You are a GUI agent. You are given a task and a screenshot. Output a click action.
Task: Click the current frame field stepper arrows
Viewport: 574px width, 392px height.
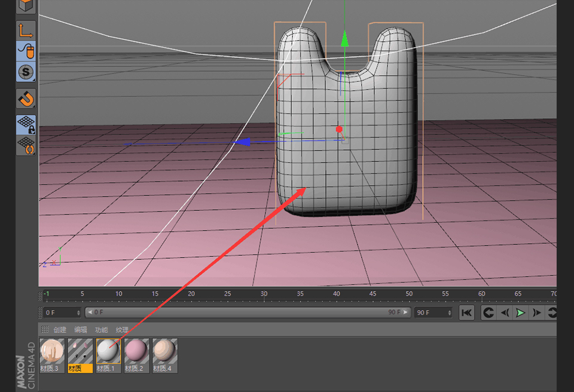[x=78, y=312]
